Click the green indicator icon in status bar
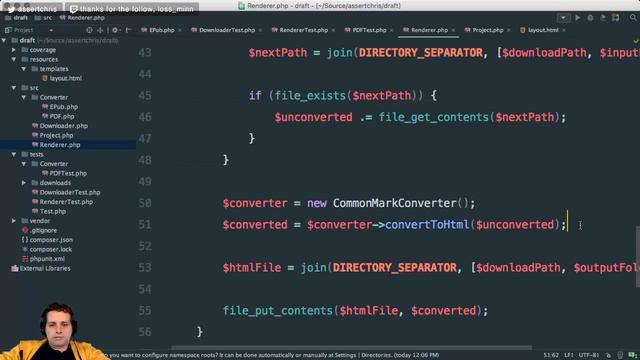Viewport: 640px width, 360px height. (x=633, y=355)
